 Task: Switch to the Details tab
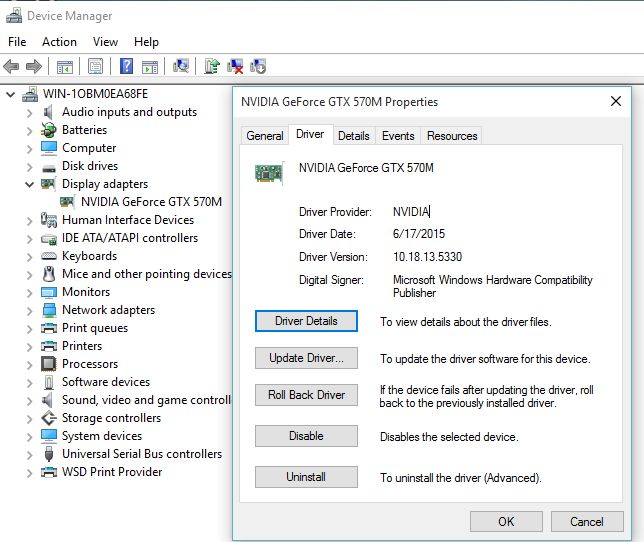click(x=354, y=136)
